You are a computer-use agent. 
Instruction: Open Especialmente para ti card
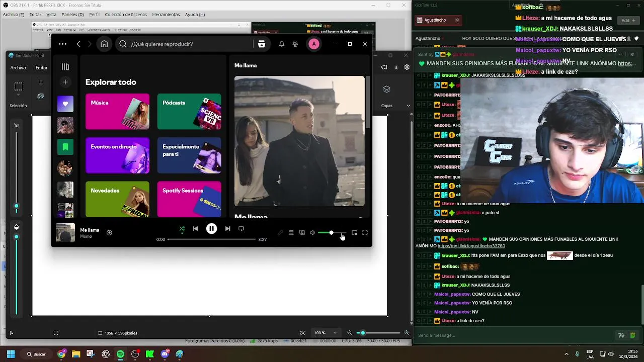[189, 155]
